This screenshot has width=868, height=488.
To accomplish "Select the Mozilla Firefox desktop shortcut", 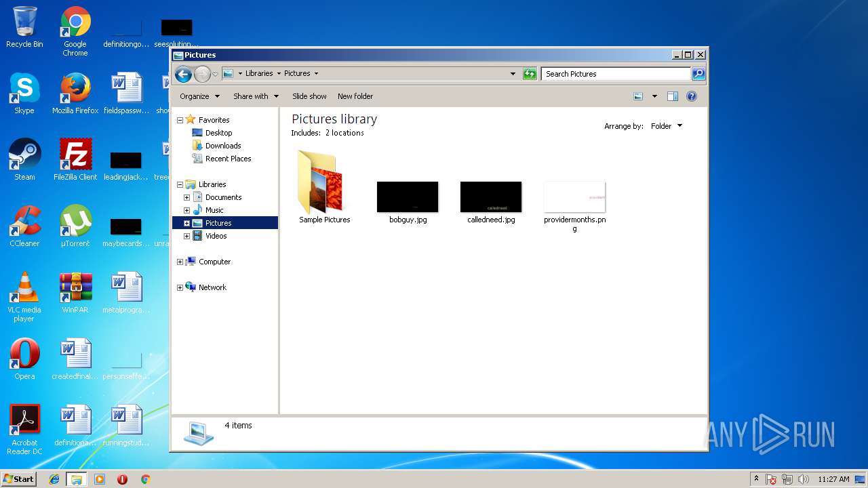I will (x=75, y=94).
